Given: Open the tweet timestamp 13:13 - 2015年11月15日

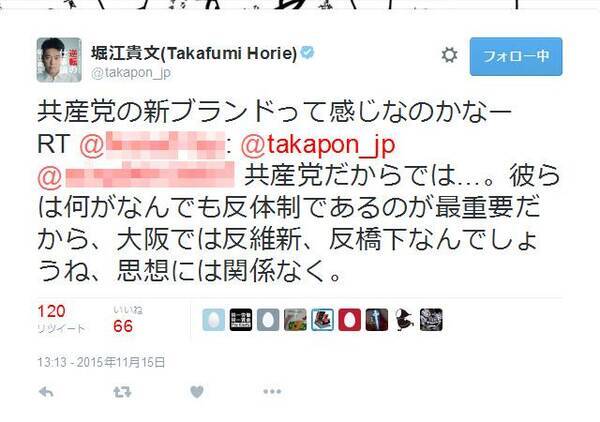Looking at the screenshot, I should 101,362.
